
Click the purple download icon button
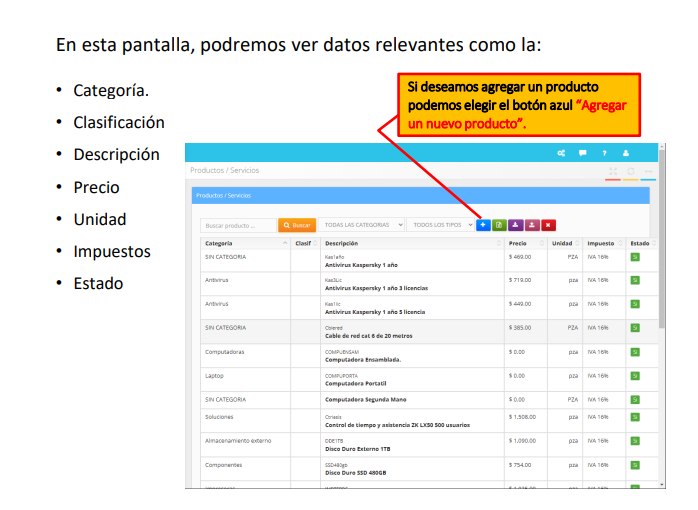coord(515,225)
